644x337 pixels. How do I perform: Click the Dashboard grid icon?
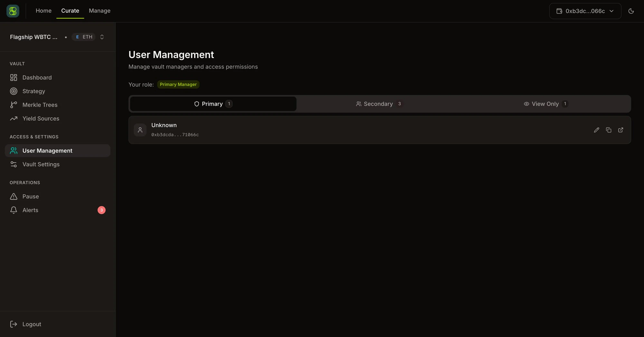(x=14, y=78)
